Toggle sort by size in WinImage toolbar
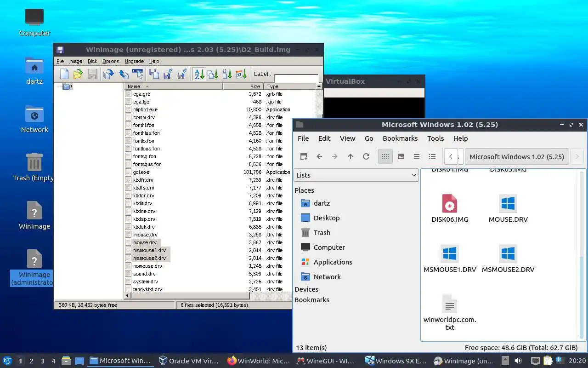This screenshot has width=588, height=368. (x=227, y=74)
